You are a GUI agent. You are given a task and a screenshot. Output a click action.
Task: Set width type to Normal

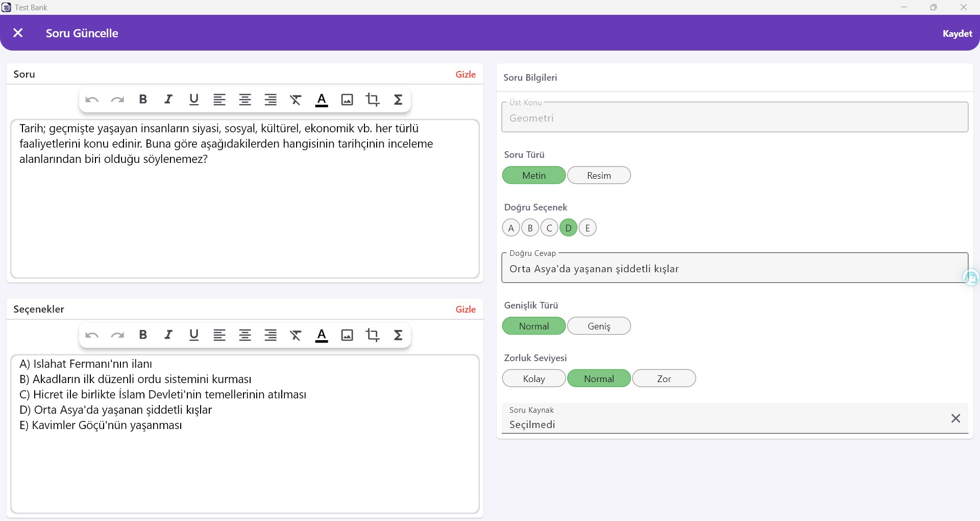534,326
